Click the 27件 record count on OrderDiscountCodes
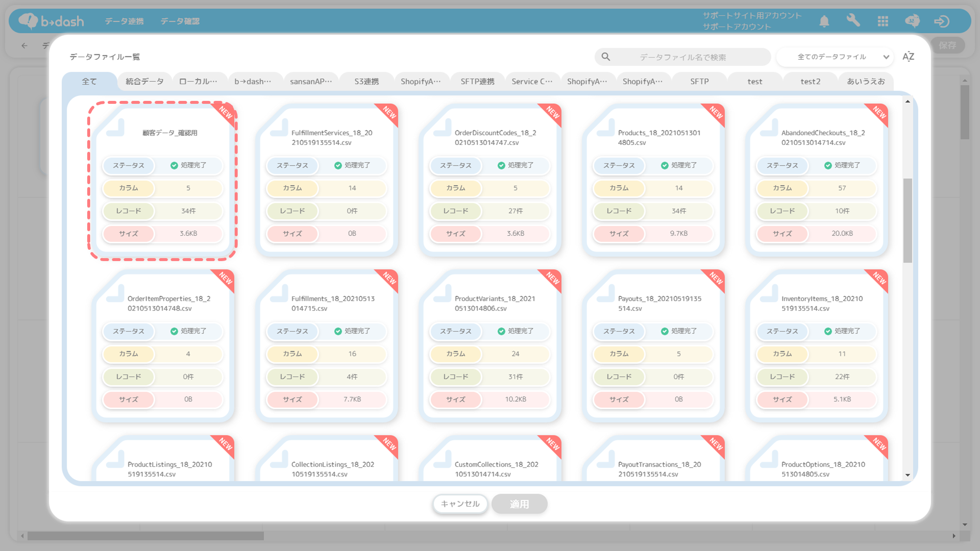 tap(515, 211)
